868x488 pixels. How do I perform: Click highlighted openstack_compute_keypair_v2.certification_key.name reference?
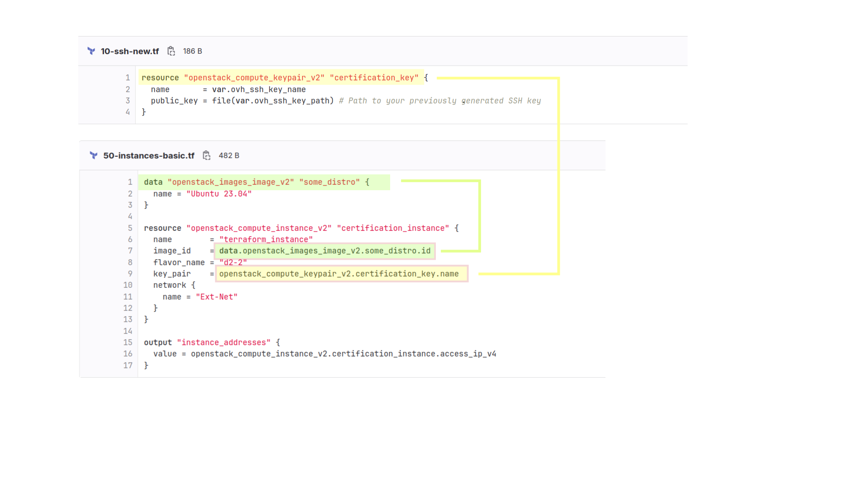pos(339,274)
